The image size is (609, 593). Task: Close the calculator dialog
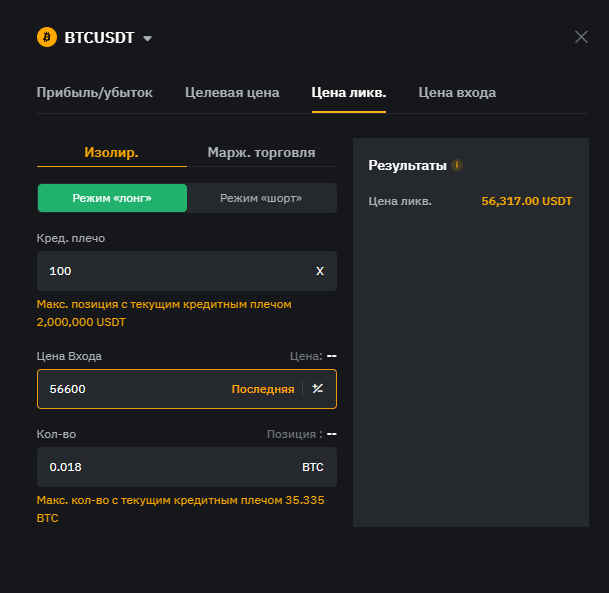coord(581,37)
